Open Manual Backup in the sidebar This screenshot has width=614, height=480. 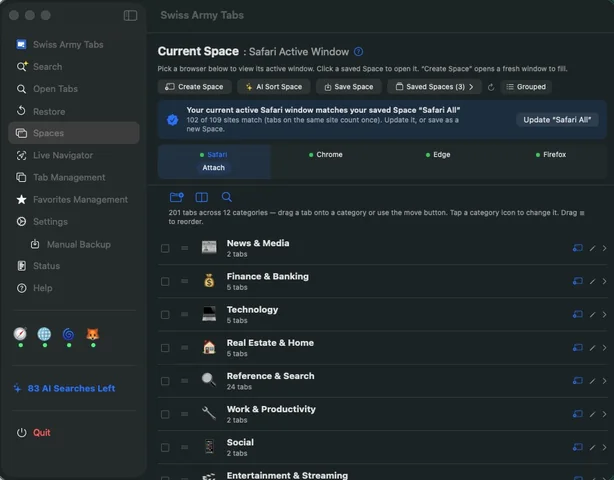[x=74, y=244]
